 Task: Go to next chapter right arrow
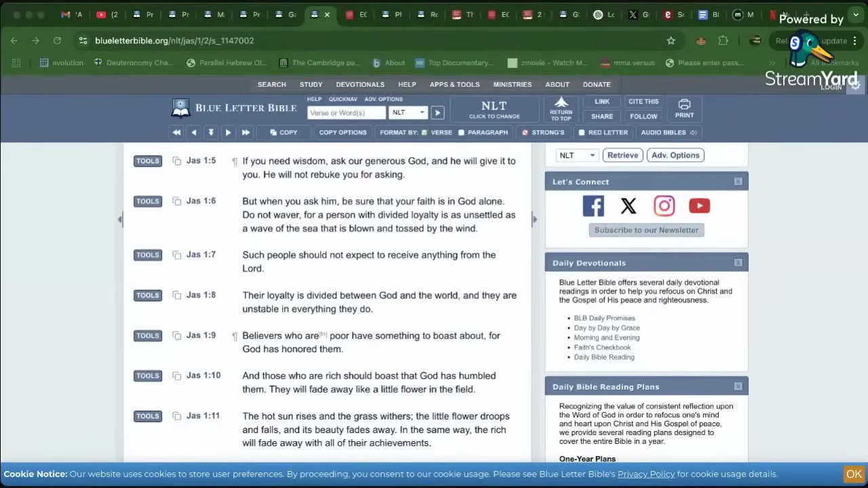coord(228,132)
